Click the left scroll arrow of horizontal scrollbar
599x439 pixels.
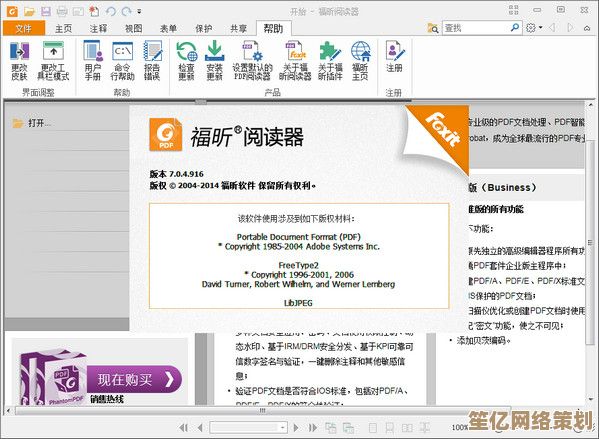8,411
